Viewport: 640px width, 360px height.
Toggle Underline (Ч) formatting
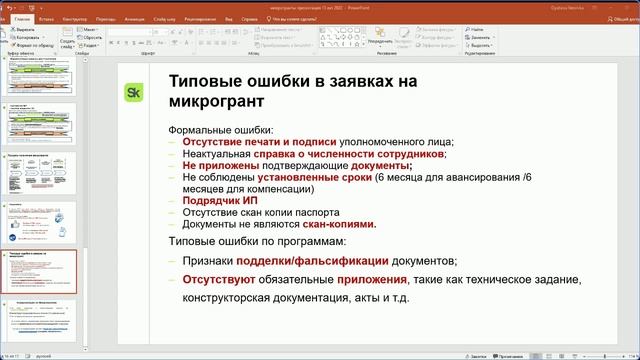coord(126,43)
